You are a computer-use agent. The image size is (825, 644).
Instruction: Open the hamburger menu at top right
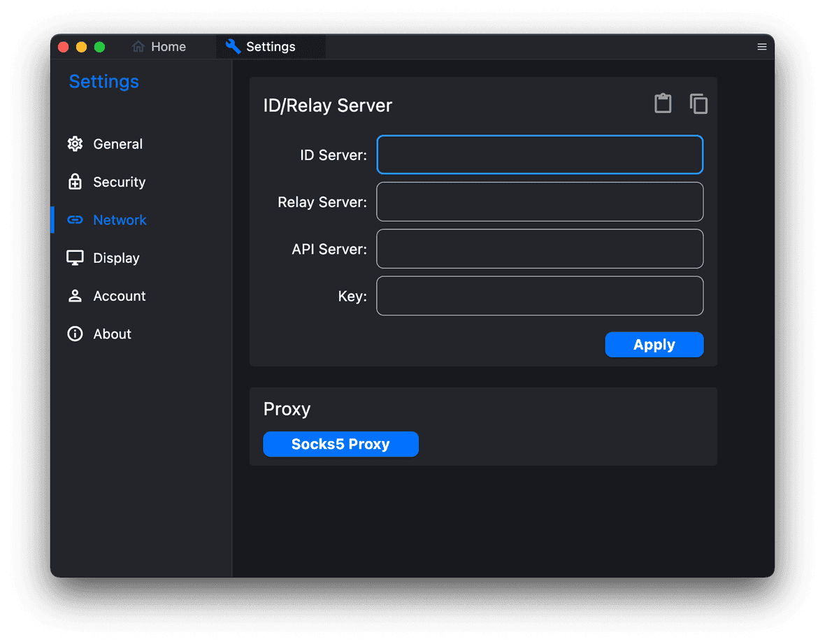pos(761,47)
